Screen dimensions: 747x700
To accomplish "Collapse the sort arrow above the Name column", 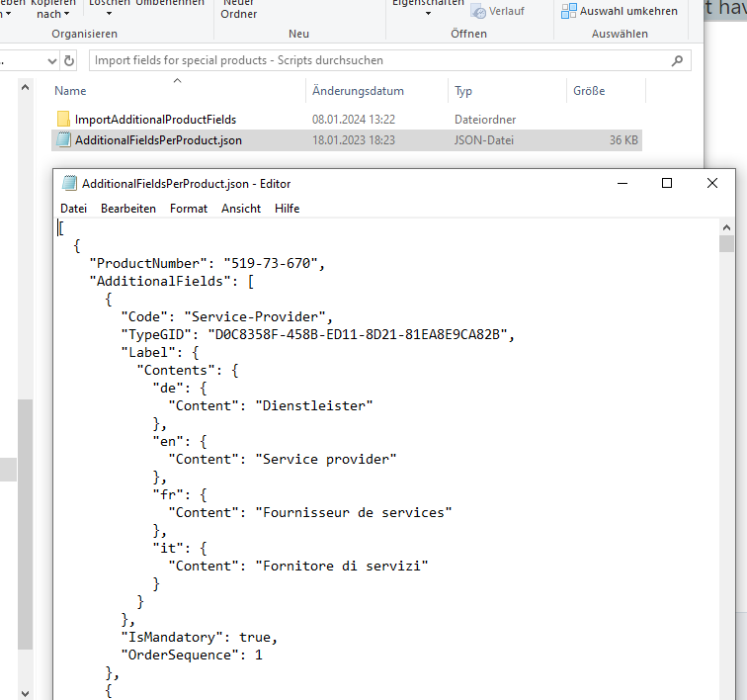I will click(177, 80).
